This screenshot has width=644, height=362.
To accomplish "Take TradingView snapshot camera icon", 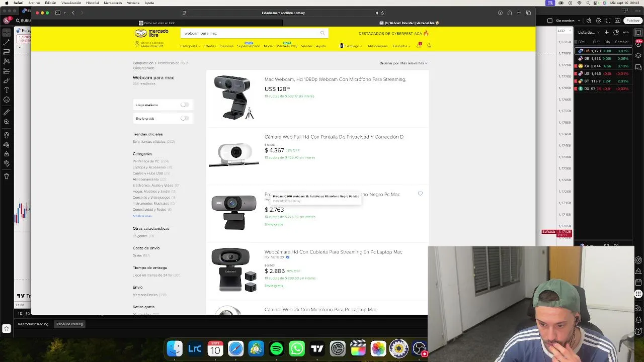I will tap(617, 21).
